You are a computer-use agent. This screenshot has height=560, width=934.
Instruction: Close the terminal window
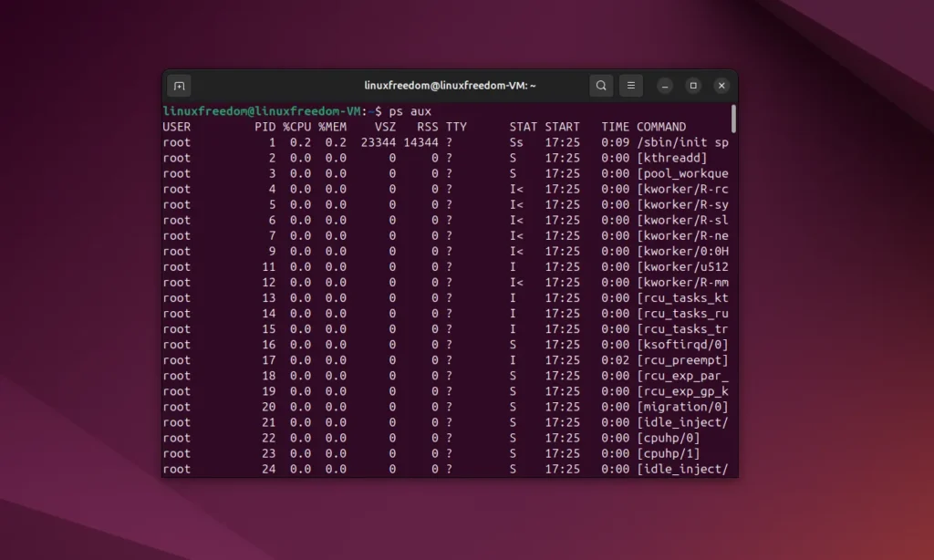[x=721, y=86]
